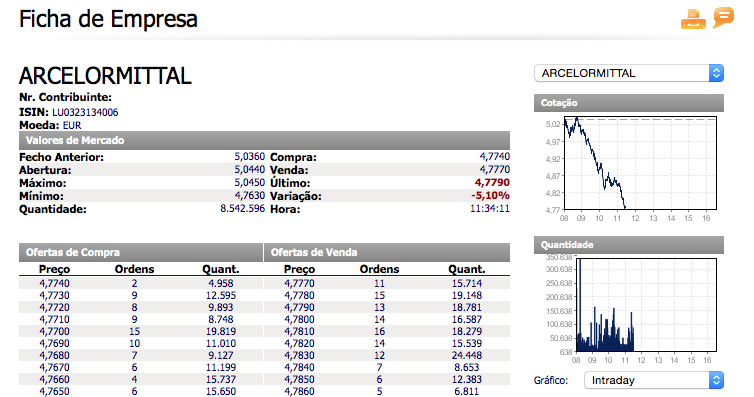Click the Valores de Mercado header
Viewport: 754px width, 397px height.
[x=264, y=140]
